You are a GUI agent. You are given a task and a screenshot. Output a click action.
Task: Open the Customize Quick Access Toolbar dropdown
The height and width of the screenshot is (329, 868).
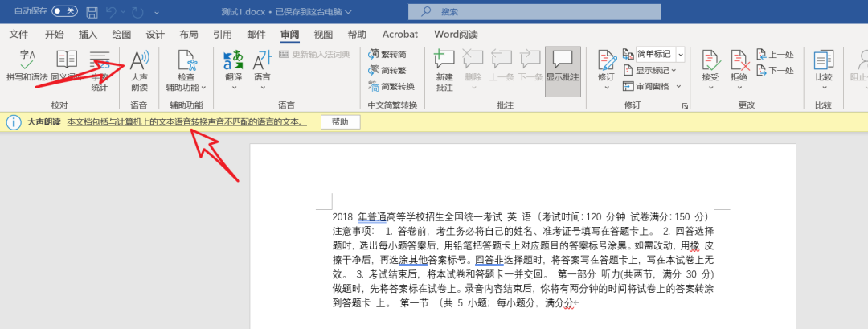click(x=157, y=11)
